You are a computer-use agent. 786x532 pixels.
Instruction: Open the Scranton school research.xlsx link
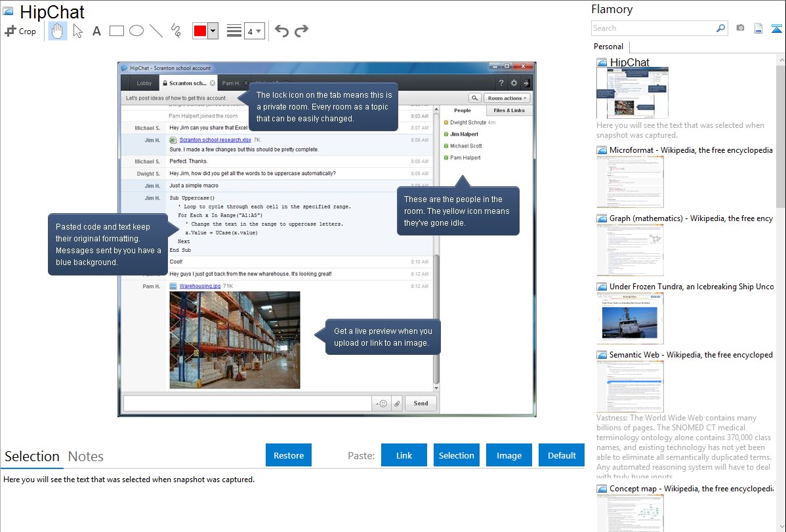(216, 140)
